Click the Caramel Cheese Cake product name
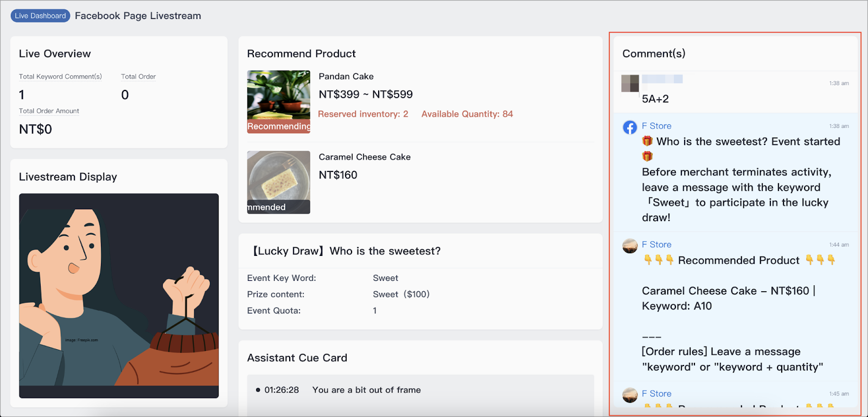868x417 pixels. 365,157
